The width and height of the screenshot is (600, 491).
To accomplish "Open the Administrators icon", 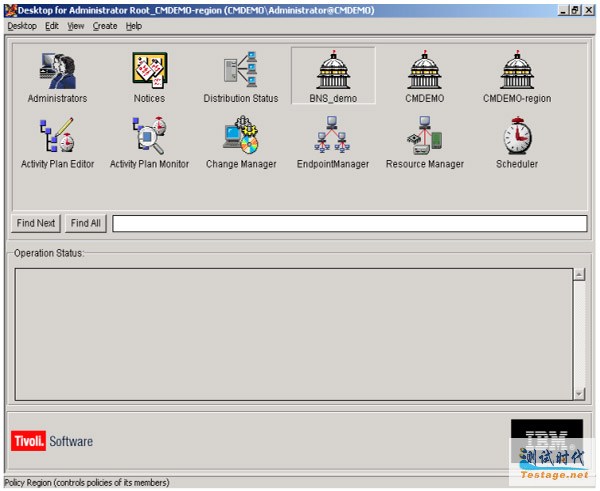I will (x=57, y=72).
